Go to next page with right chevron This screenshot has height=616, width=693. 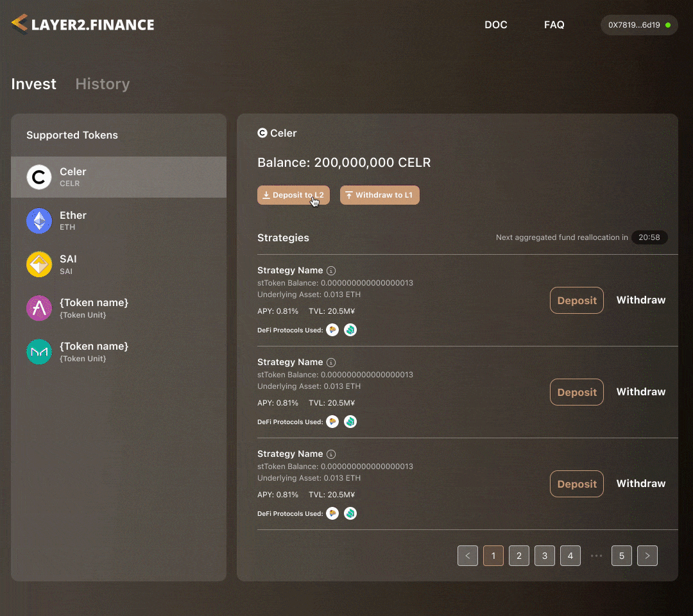(x=647, y=556)
